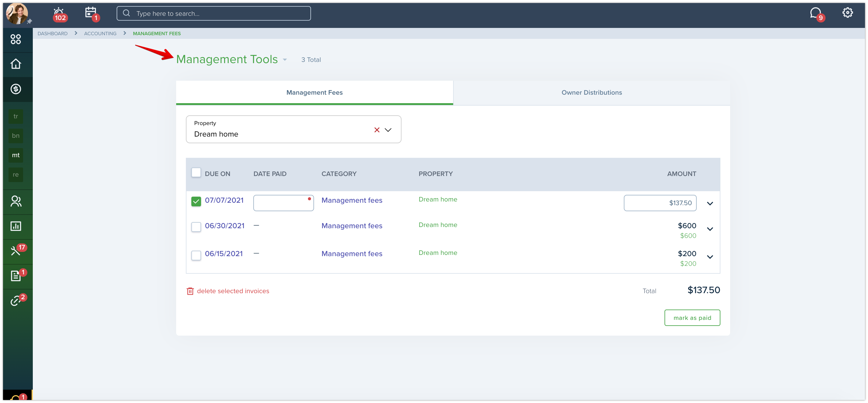The height and width of the screenshot is (403, 868).
Task: Open the dashboard grid icon in sidebar
Action: (16, 39)
